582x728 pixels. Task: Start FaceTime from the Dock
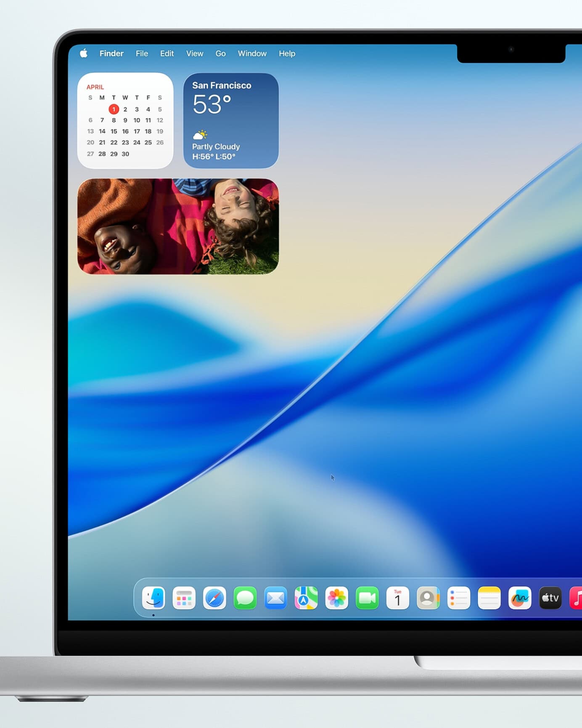367,598
